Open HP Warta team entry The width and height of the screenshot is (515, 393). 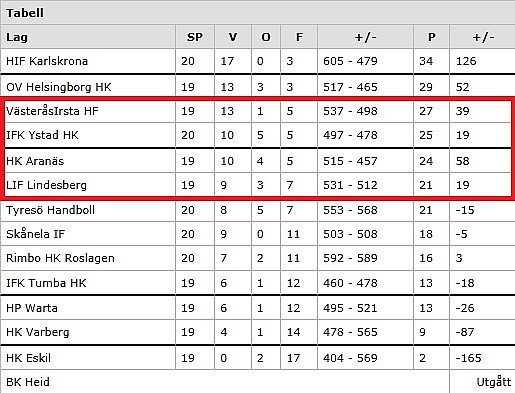32,308
